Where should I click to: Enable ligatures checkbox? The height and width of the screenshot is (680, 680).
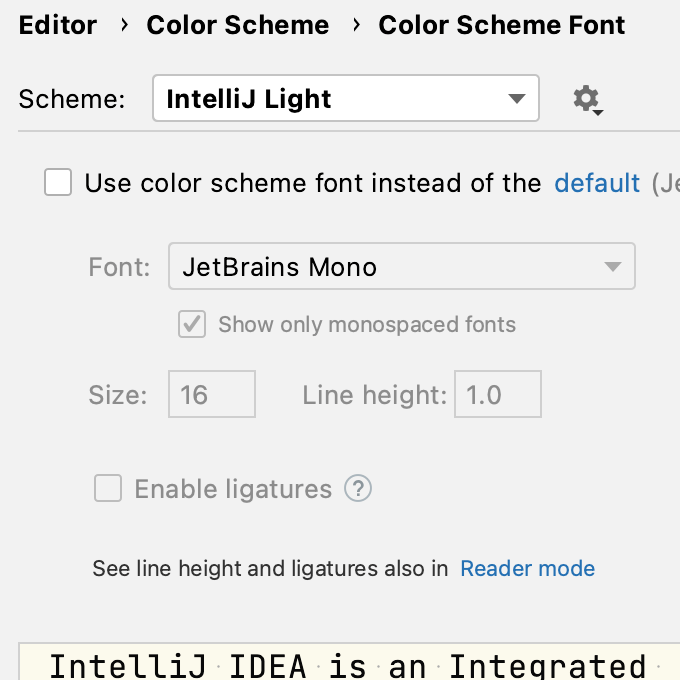click(107, 488)
